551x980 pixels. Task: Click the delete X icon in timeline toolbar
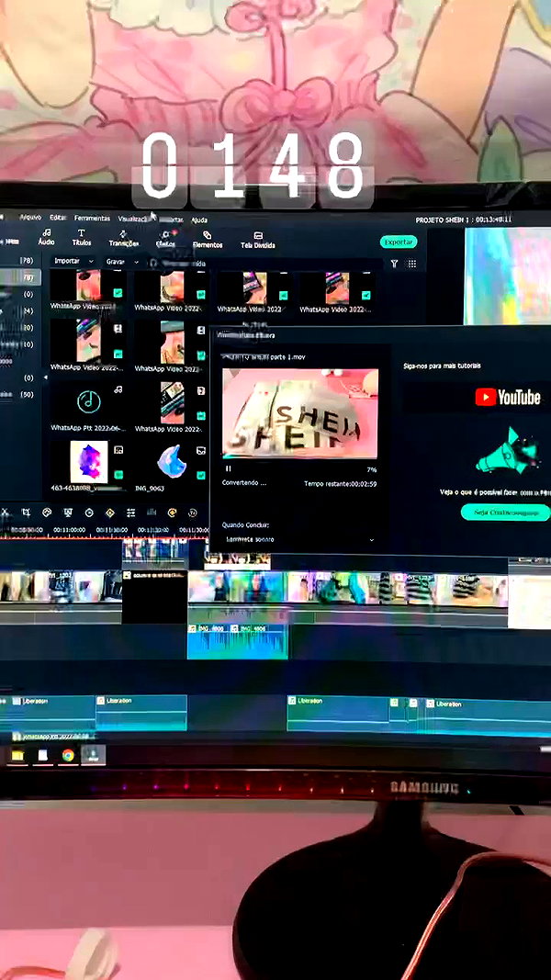tap(5, 512)
